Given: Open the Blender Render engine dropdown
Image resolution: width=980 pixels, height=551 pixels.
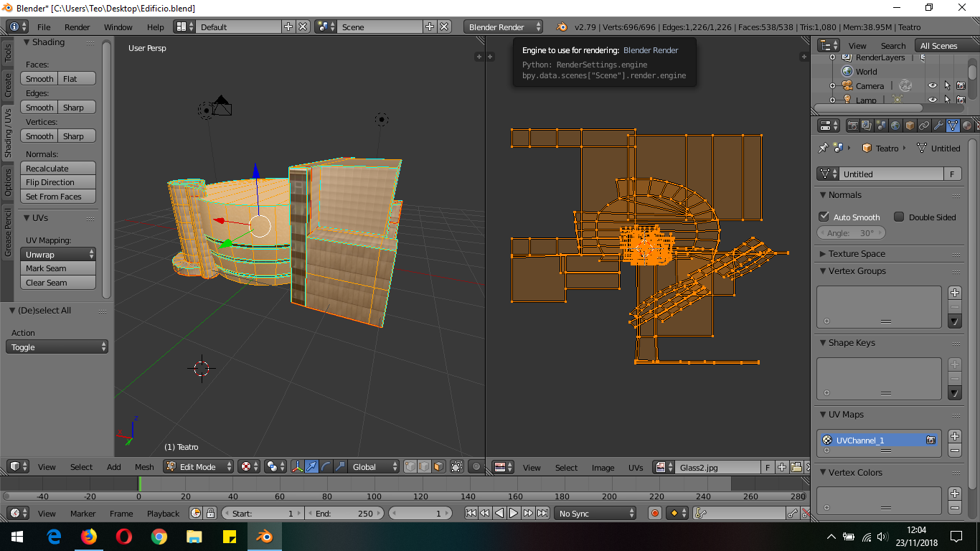Looking at the screenshot, I should (x=504, y=27).
